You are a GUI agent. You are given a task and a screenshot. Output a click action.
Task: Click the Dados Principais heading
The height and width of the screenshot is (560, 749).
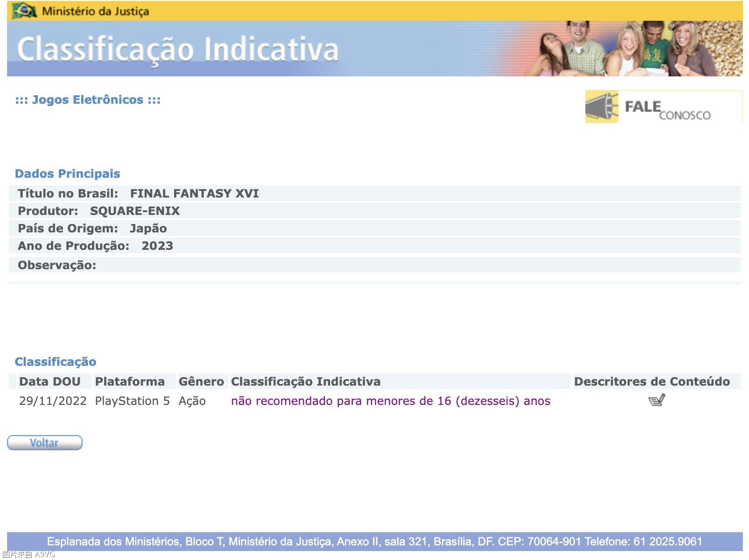click(x=67, y=174)
